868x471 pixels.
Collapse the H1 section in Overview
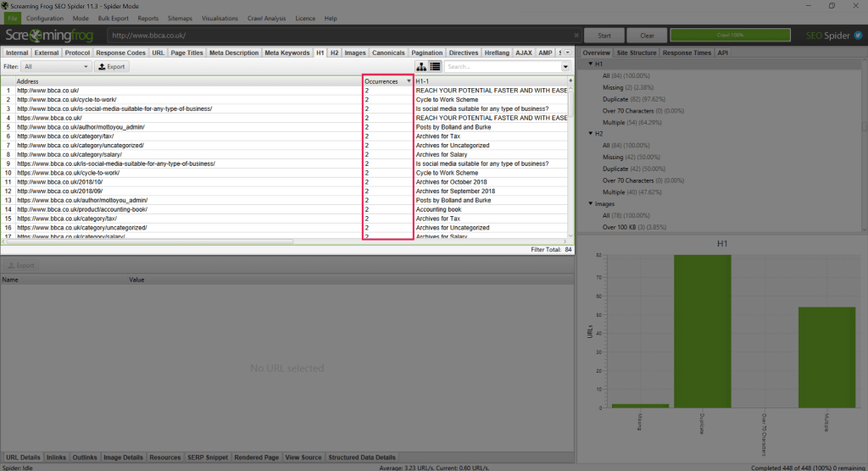point(591,64)
